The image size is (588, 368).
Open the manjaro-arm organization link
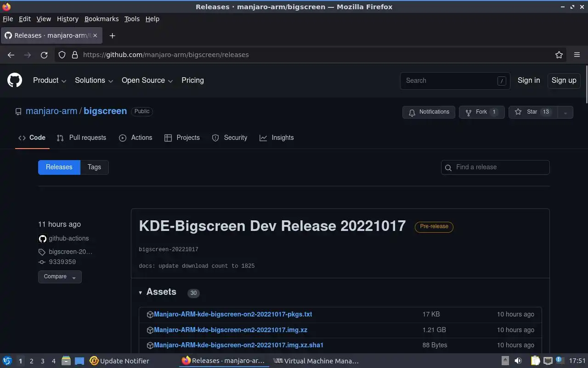[x=51, y=111]
